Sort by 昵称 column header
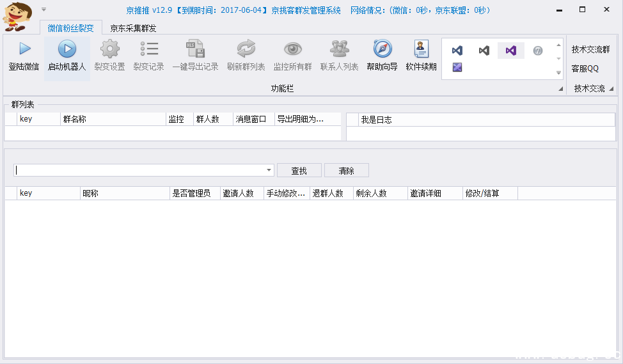Image resolution: width=623 pixels, height=364 pixels. [125, 193]
